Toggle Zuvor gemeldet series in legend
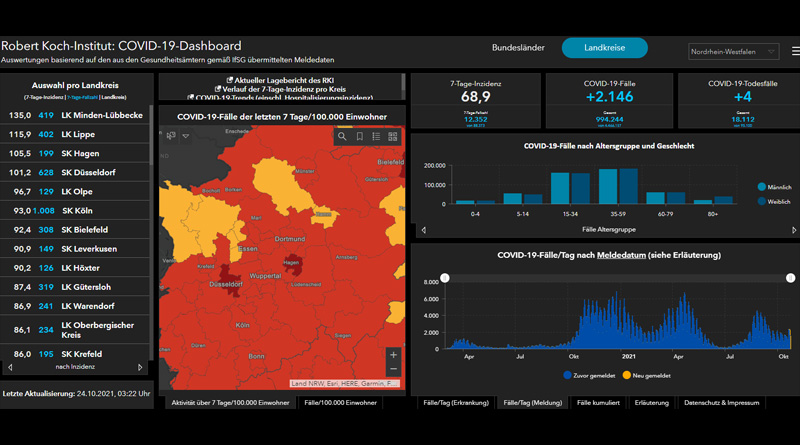Viewport: 800px width, 445px height. pyautogui.click(x=589, y=375)
